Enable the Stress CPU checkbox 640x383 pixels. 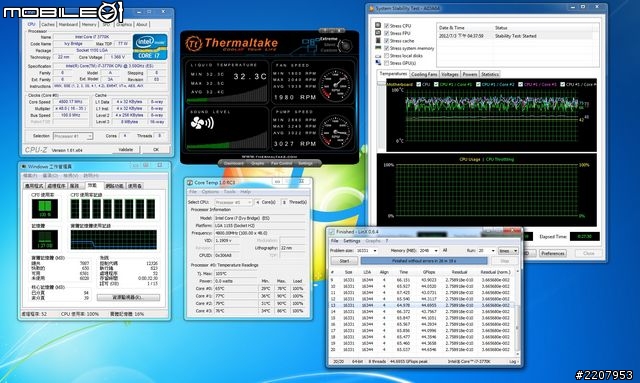pyautogui.click(x=387, y=26)
